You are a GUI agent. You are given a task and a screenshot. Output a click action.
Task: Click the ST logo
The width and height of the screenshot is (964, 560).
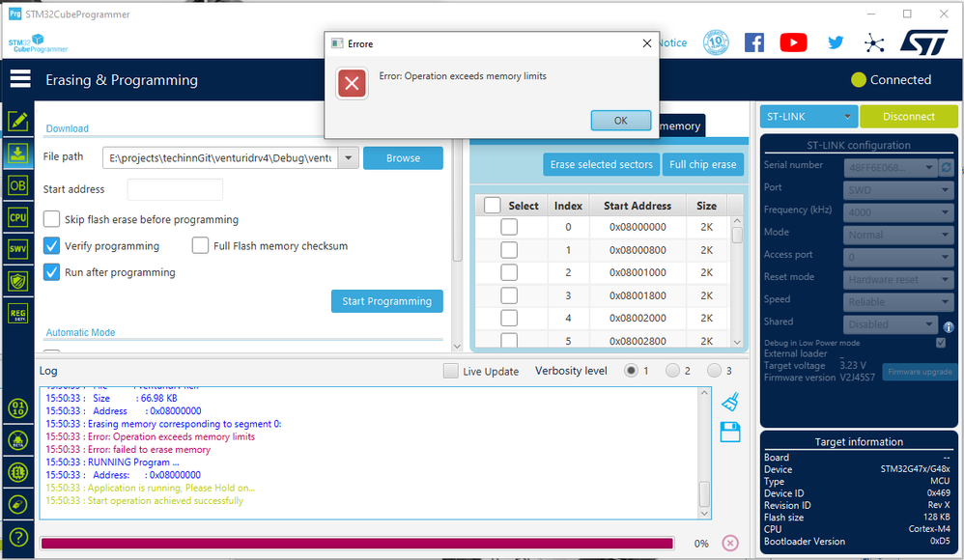pos(924,42)
